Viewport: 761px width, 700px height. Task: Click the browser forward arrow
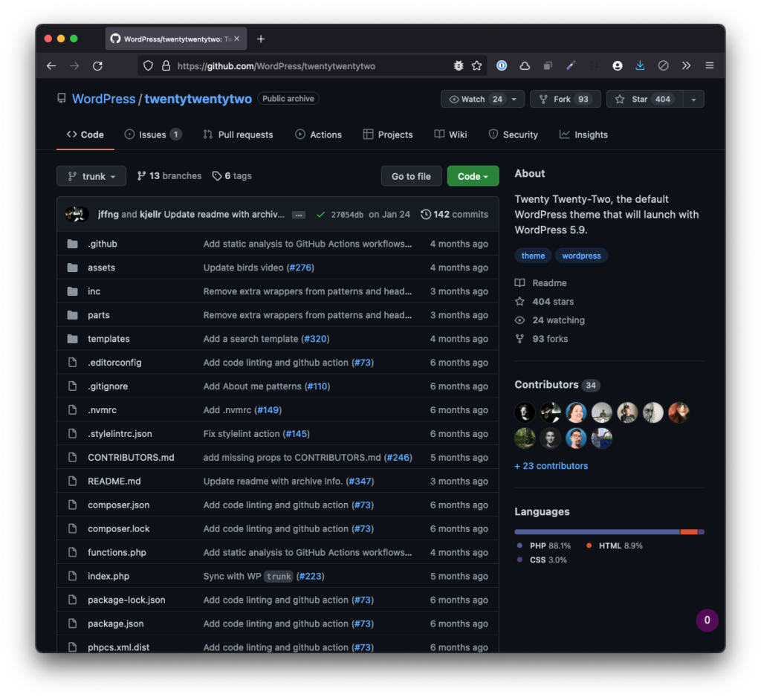click(x=74, y=66)
